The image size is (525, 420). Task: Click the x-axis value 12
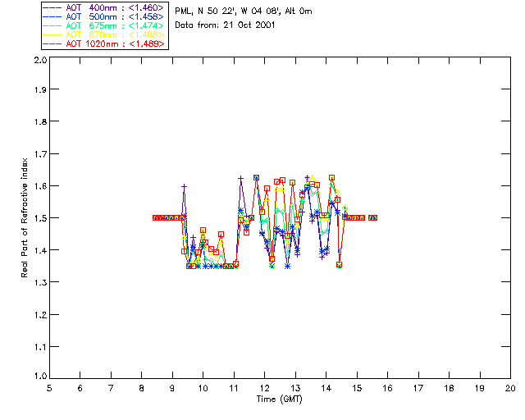click(264, 388)
